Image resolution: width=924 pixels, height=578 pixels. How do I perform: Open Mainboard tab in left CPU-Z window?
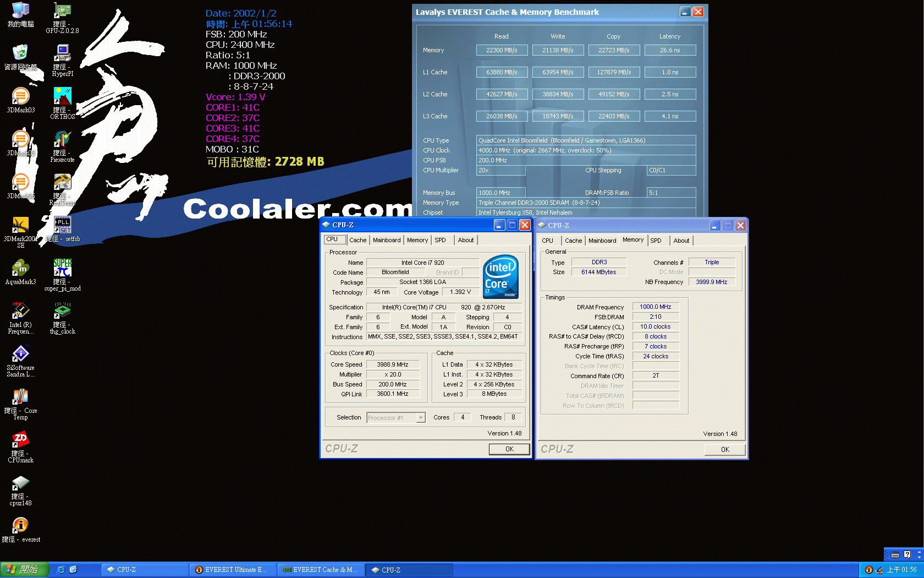(x=387, y=240)
